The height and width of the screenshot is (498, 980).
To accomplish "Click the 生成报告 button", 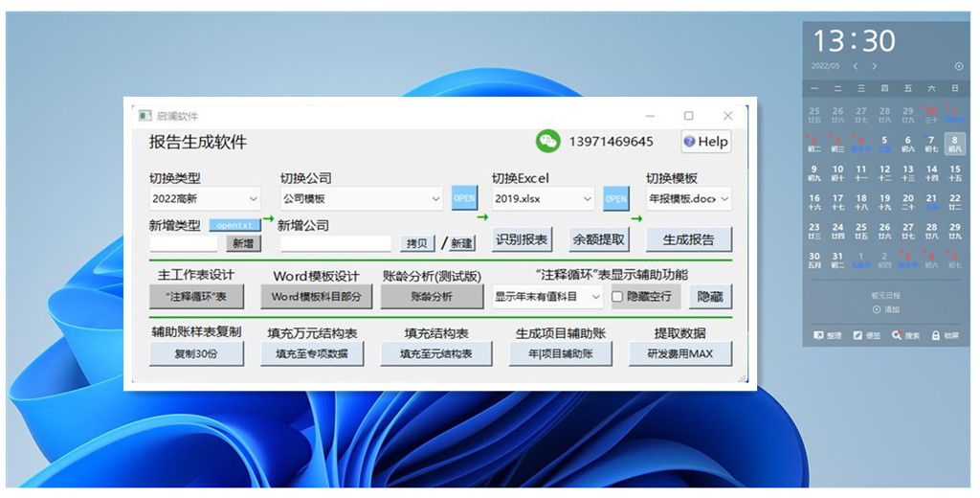I will point(689,239).
